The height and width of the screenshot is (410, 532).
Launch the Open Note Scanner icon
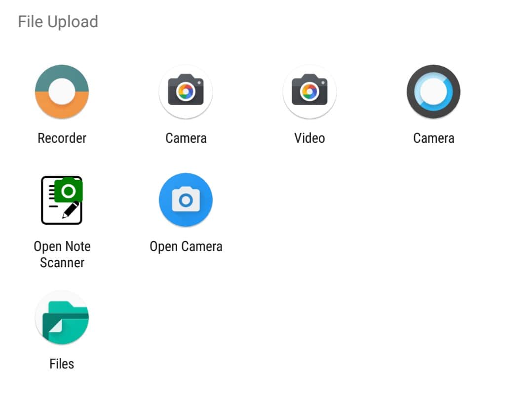(62, 200)
